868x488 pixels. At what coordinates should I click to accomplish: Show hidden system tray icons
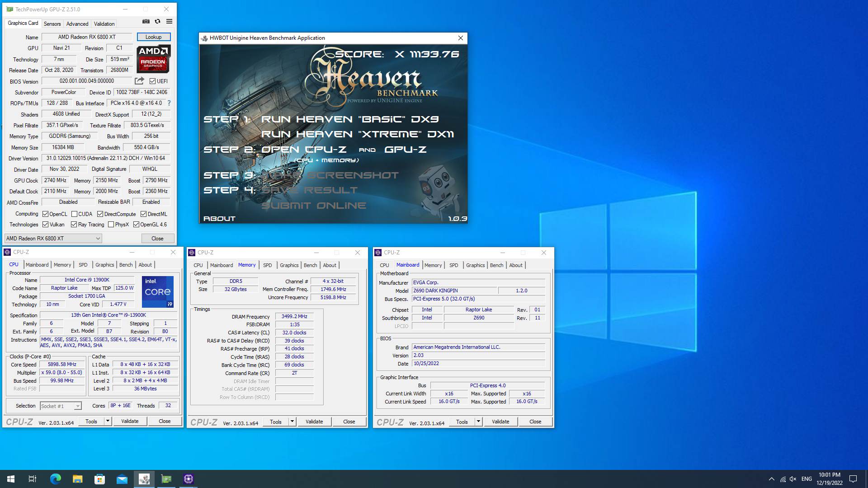click(x=771, y=479)
